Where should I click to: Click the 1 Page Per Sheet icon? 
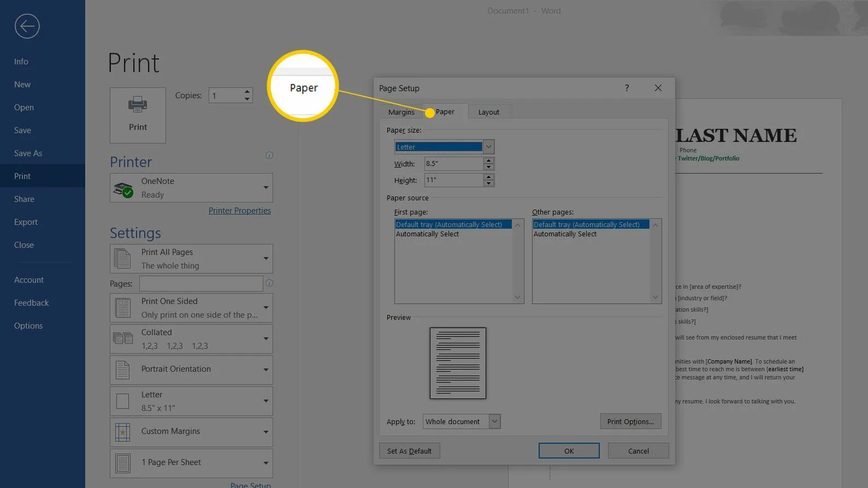point(123,463)
